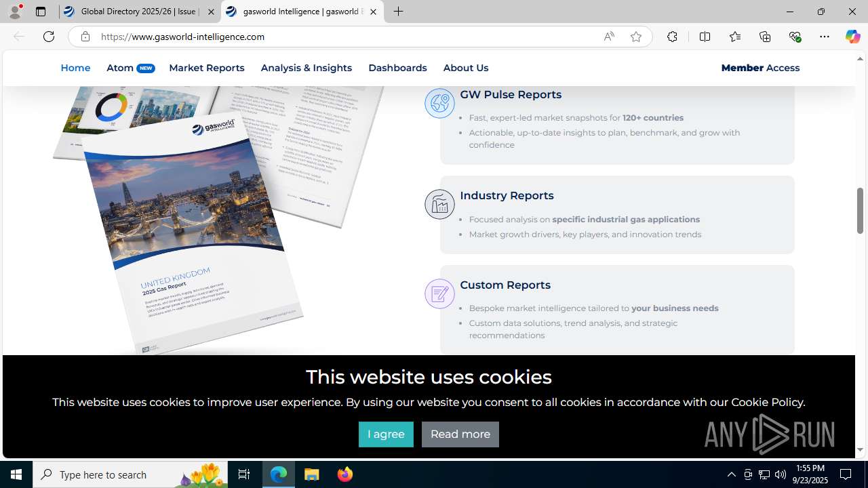Click 'your business needs' bullet text

[675, 308]
